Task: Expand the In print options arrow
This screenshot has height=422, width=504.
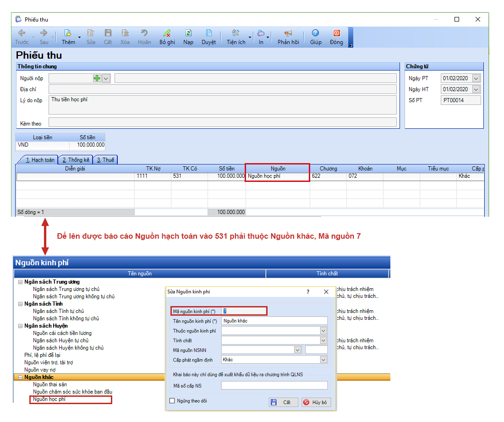Action: point(268,37)
